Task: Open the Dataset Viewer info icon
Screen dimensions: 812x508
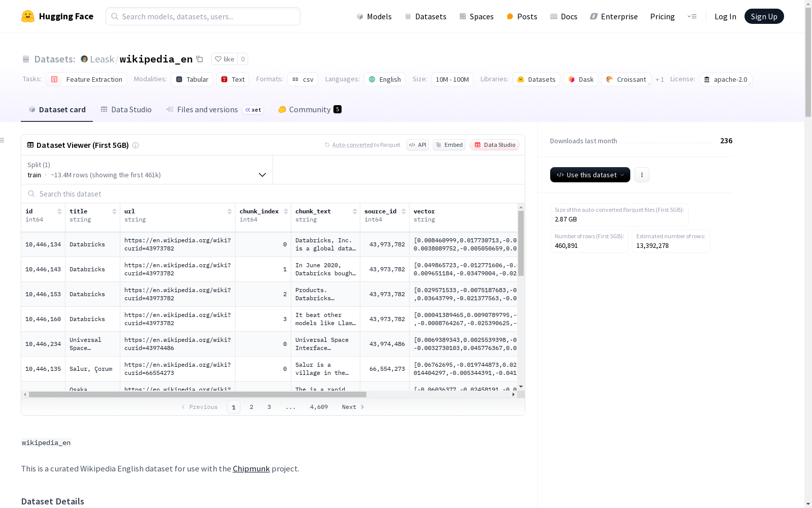Action: point(136,145)
